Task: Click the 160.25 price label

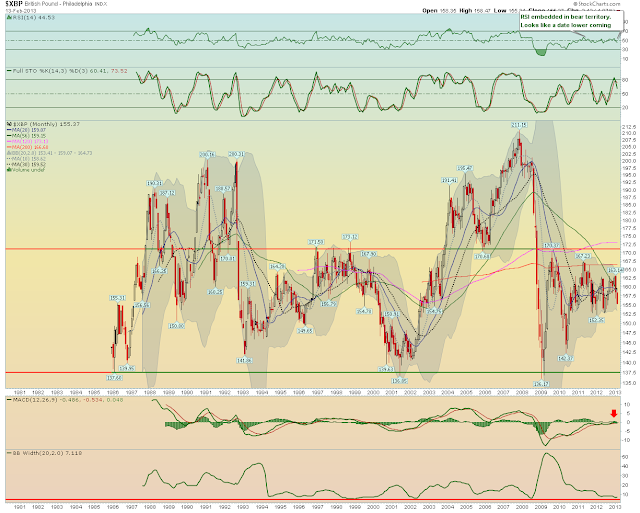Action: [x=215, y=292]
